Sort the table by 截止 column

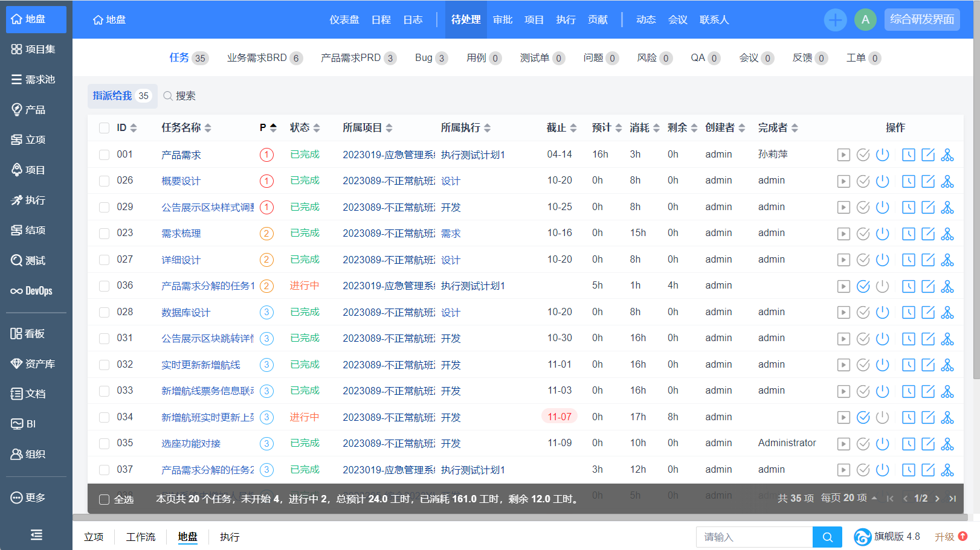tap(561, 128)
